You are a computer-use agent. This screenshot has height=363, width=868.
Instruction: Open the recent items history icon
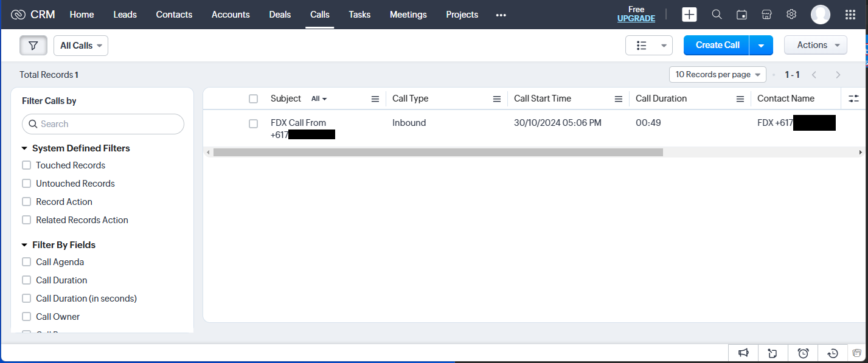833,353
